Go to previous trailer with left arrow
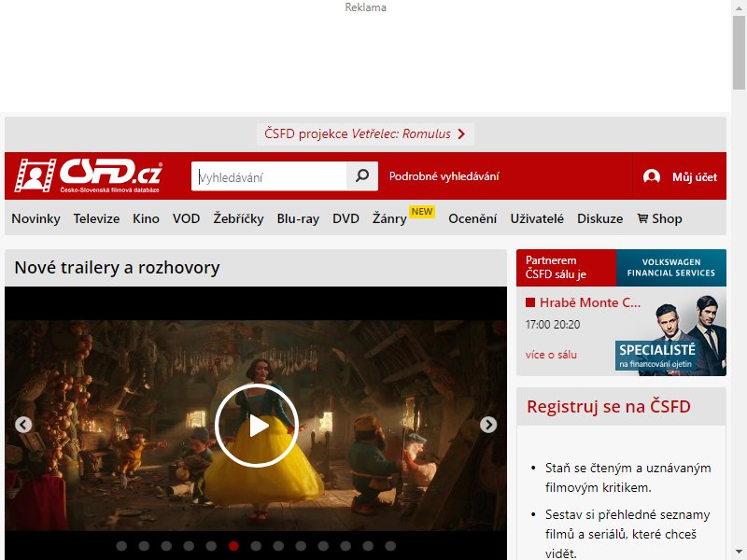 click(23, 425)
